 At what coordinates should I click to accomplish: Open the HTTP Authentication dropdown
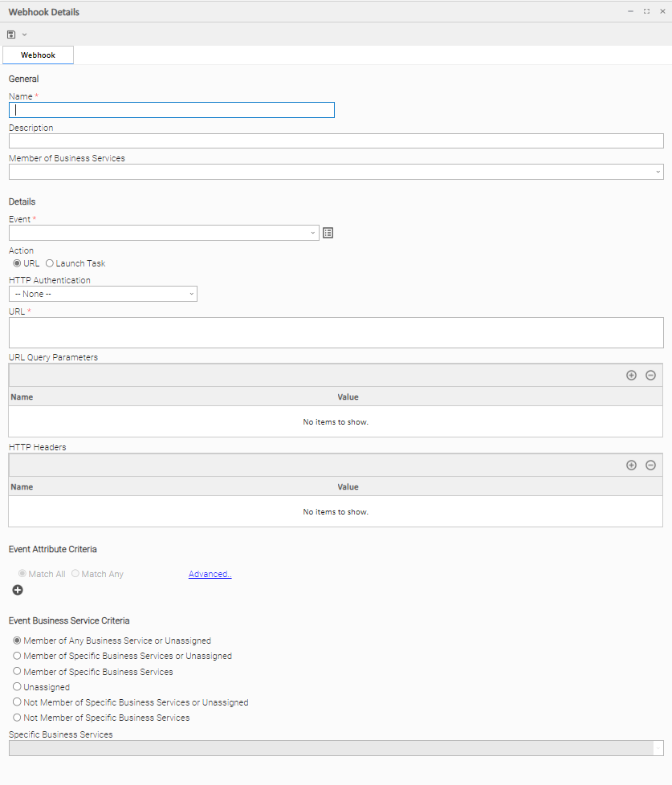pyautogui.click(x=191, y=294)
